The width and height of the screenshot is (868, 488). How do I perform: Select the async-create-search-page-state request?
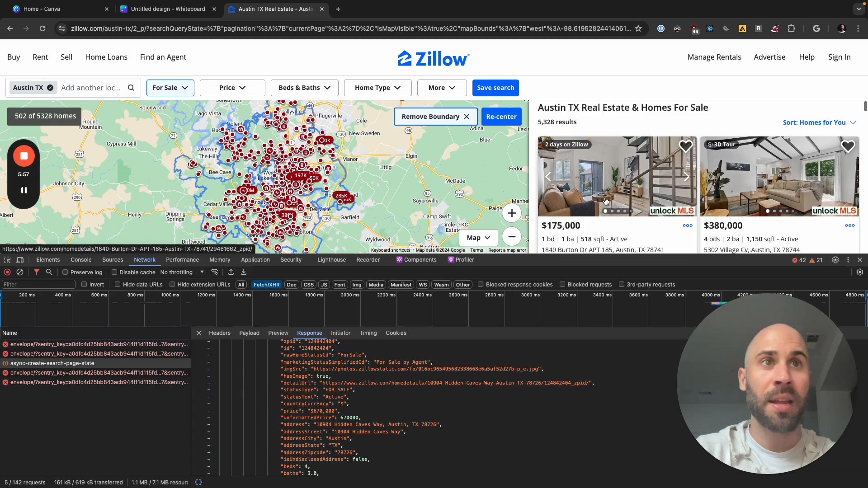[x=95, y=363]
